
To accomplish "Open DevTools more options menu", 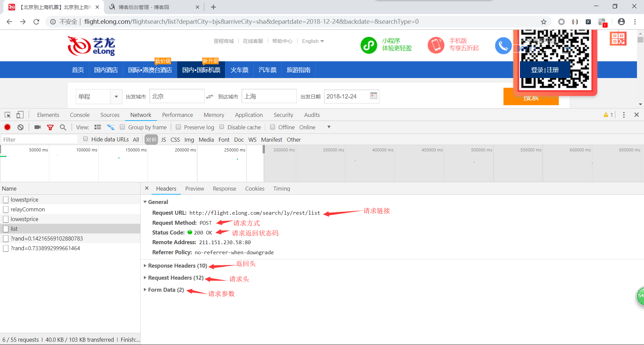I will 624,115.
